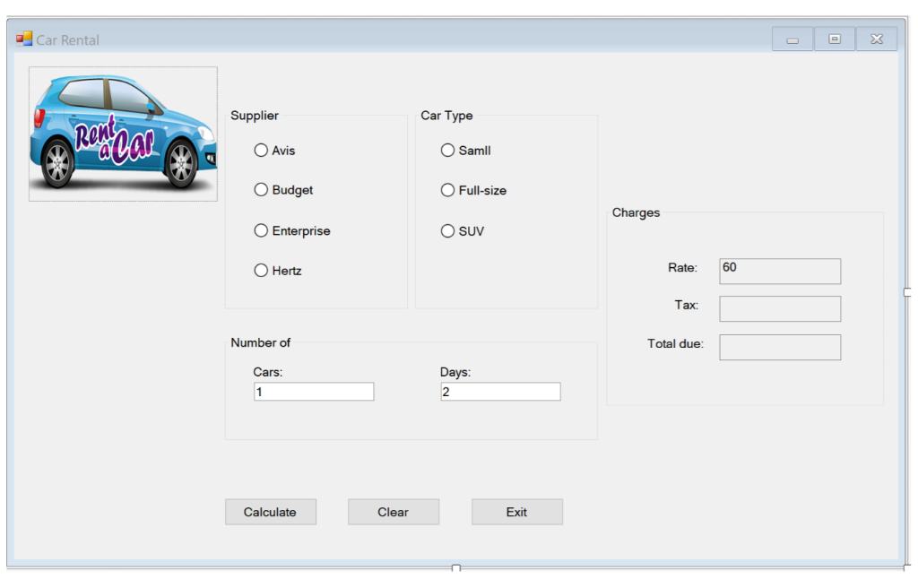This screenshot has height=588, width=918.
Task: Click the Car Rental title text
Action: pos(68,39)
